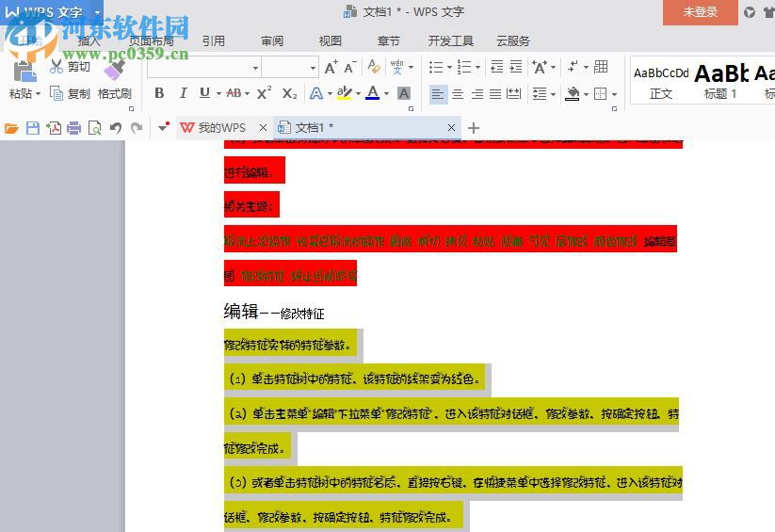Screen dimensions: 775x532
Task: Apply yellow highlight color button
Action: (345, 93)
